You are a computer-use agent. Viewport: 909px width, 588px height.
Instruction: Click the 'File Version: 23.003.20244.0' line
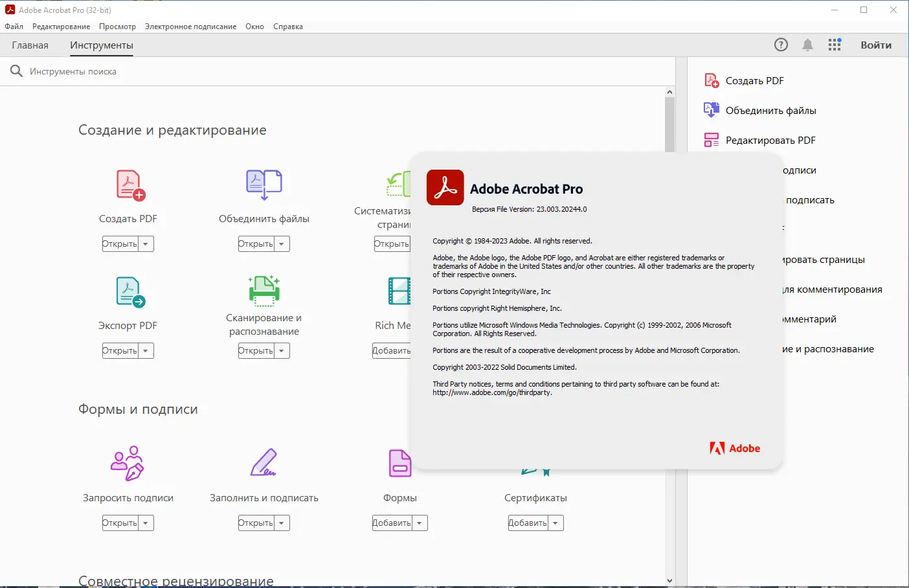530,209
